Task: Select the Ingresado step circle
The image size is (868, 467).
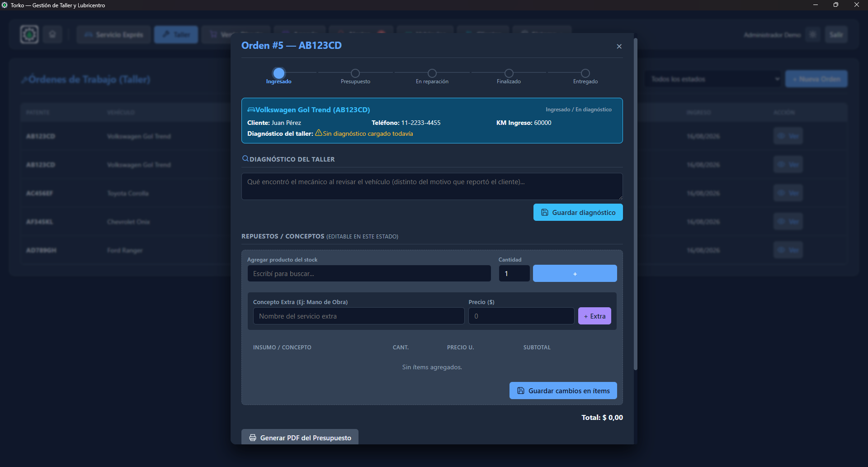Action: [279, 73]
